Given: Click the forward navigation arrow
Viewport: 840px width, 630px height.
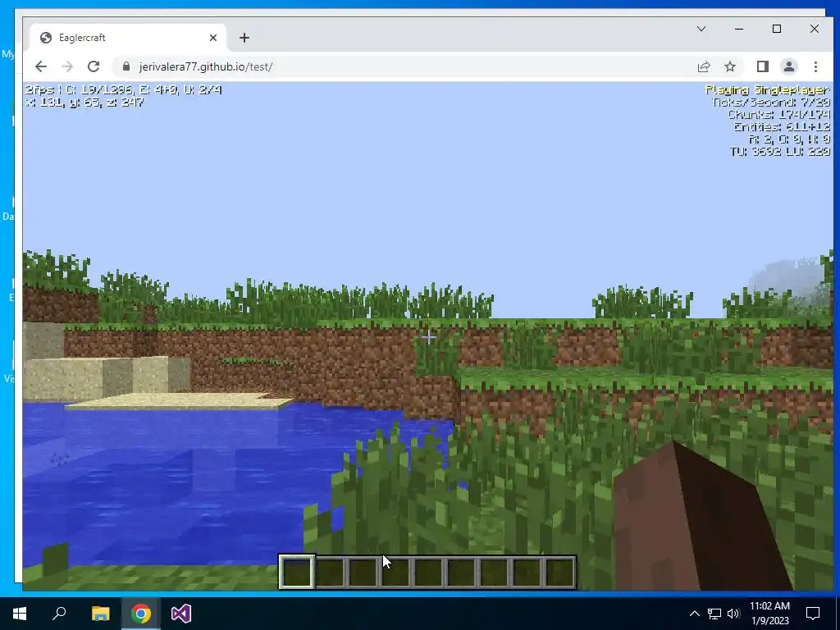Looking at the screenshot, I should 67,66.
